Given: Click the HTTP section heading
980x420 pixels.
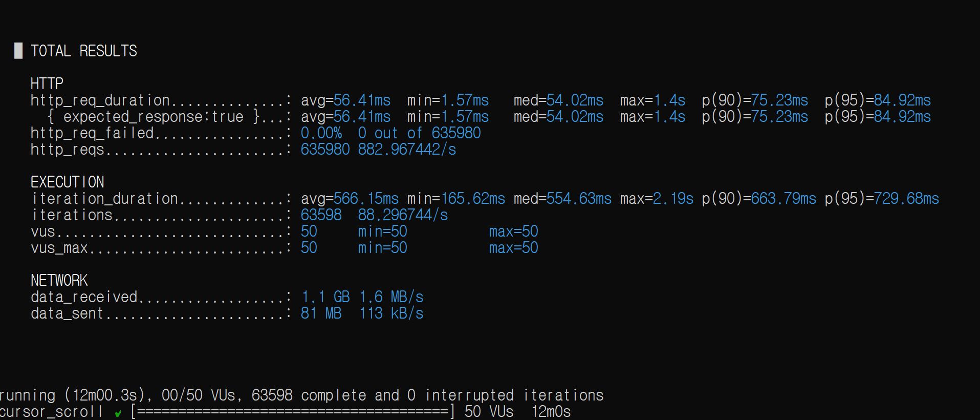Looking at the screenshot, I should click(47, 83).
